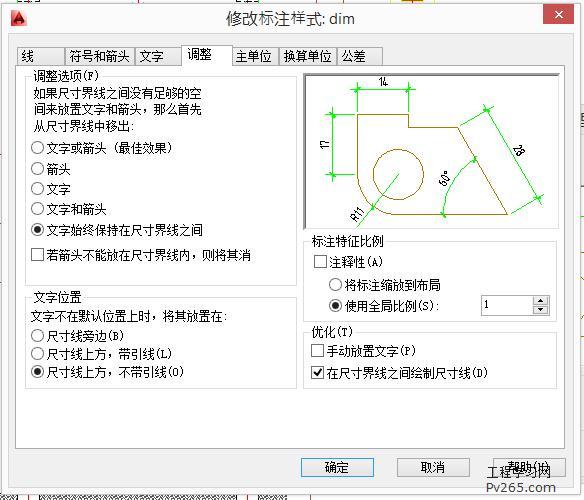Image resolution: width=584 pixels, height=500 pixels.
Task: Increase global scale with up spinner arrow
Action: point(540,301)
